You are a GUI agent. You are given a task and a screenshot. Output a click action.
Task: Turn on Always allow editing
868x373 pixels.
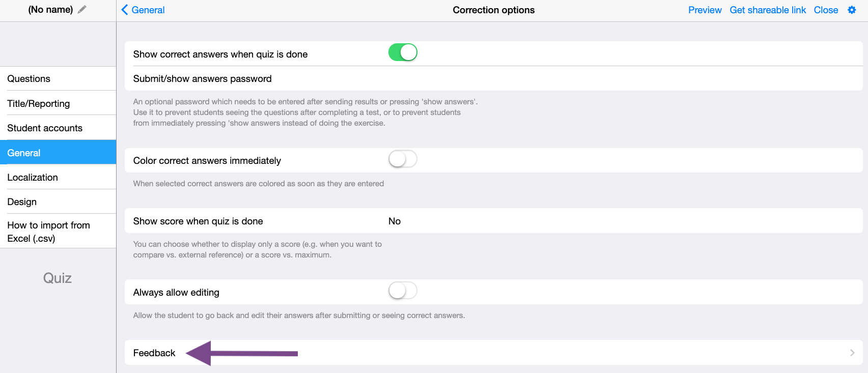[x=403, y=291]
